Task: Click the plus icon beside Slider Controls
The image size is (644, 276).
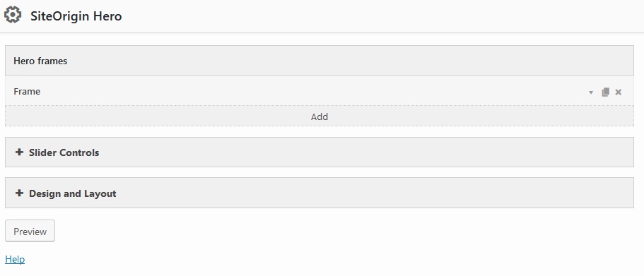Action: (x=19, y=152)
